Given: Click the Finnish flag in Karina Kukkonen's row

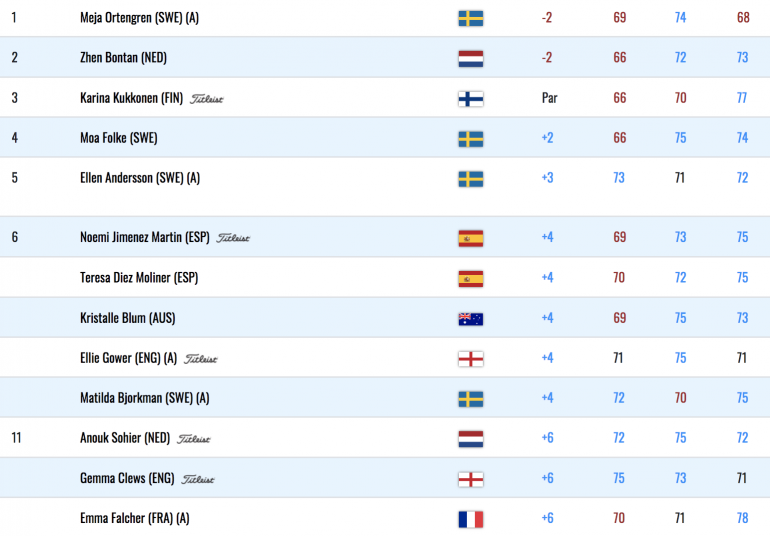Looking at the screenshot, I should click(x=470, y=99).
